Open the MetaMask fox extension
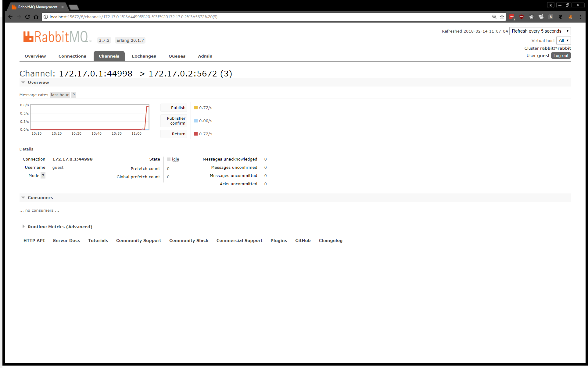This screenshot has width=588, height=368. click(x=570, y=17)
